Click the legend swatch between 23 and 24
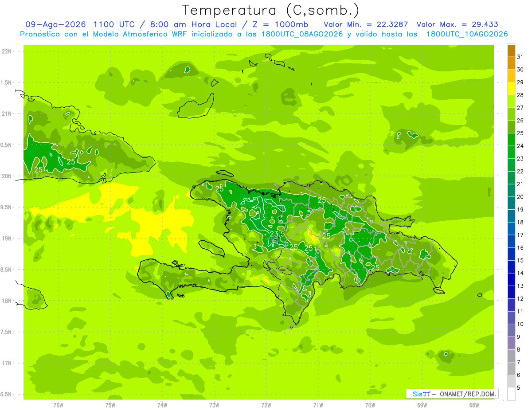532x411 pixels. click(511, 152)
